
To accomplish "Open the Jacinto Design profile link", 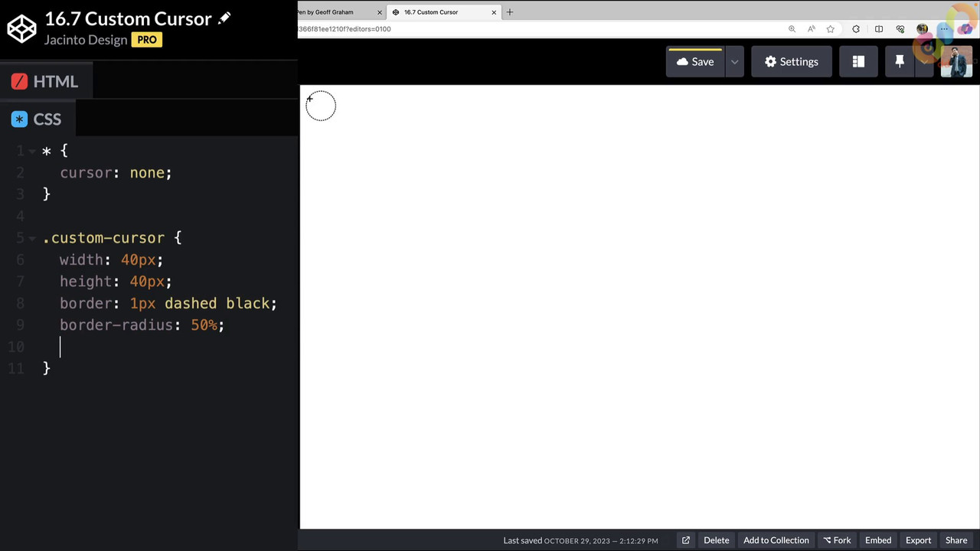I will [86, 40].
